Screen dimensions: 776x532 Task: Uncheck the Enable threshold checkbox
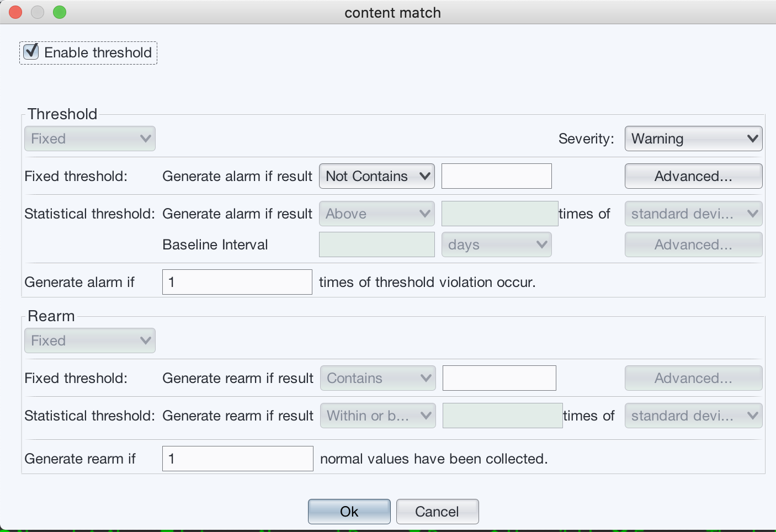coord(31,52)
